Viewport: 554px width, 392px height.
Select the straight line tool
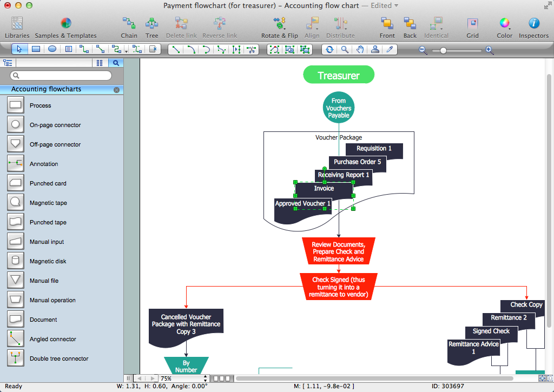click(x=176, y=49)
